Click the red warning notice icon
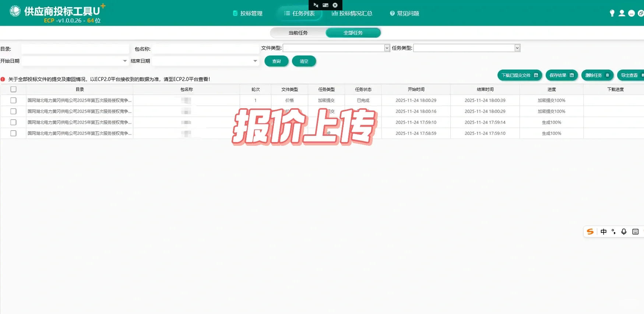This screenshot has width=644, height=314. tap(3, 79)
